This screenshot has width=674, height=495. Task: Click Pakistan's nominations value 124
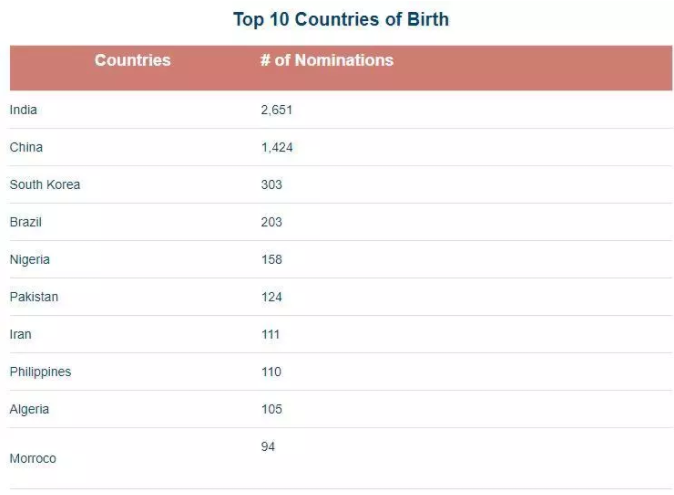271,297
